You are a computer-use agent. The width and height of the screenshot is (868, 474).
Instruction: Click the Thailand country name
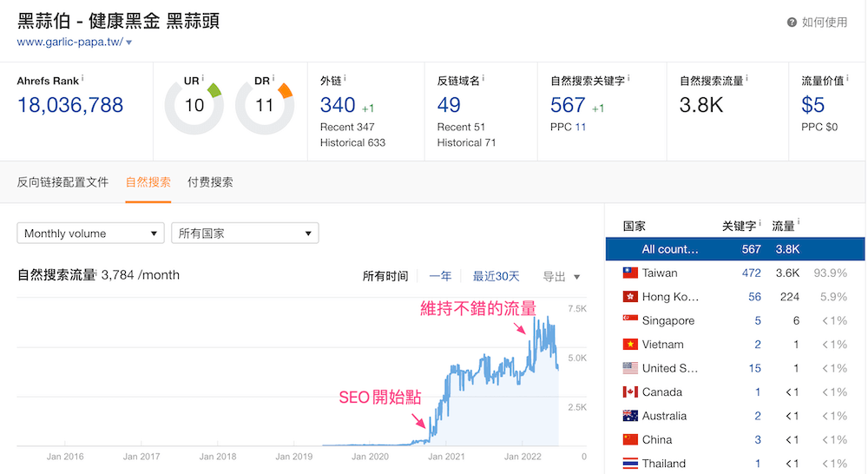664,464
